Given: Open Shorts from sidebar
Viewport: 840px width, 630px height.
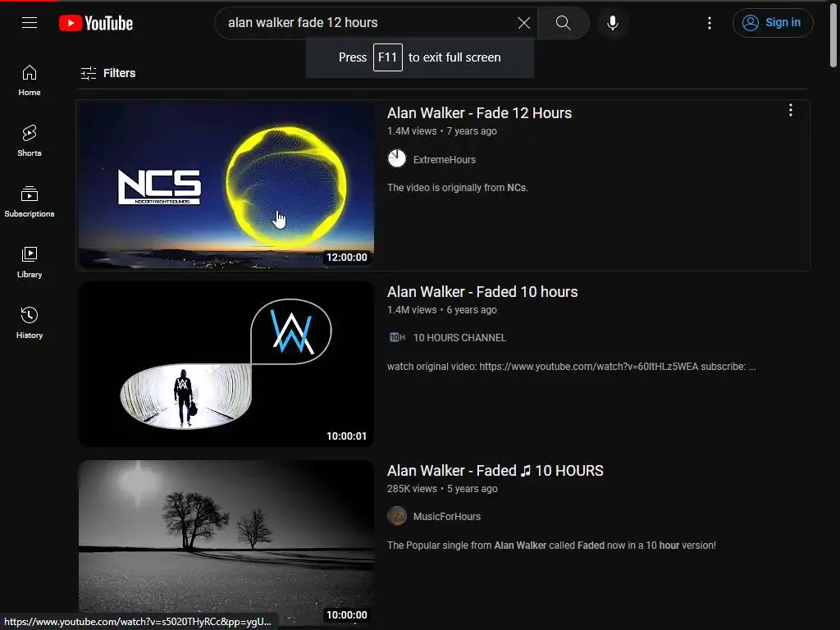Looking at the screenshot, I should (x=30, y=141).
